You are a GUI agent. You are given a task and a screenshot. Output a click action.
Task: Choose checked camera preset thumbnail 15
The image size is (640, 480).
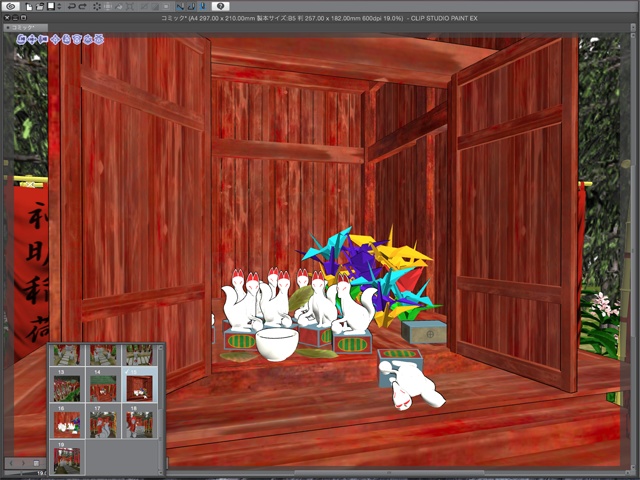pyautogui.click(x=139, y=386)
